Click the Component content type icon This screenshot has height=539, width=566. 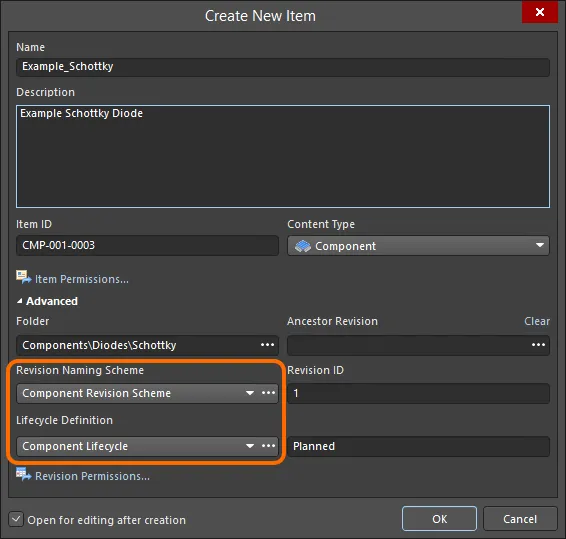point(302,246)
